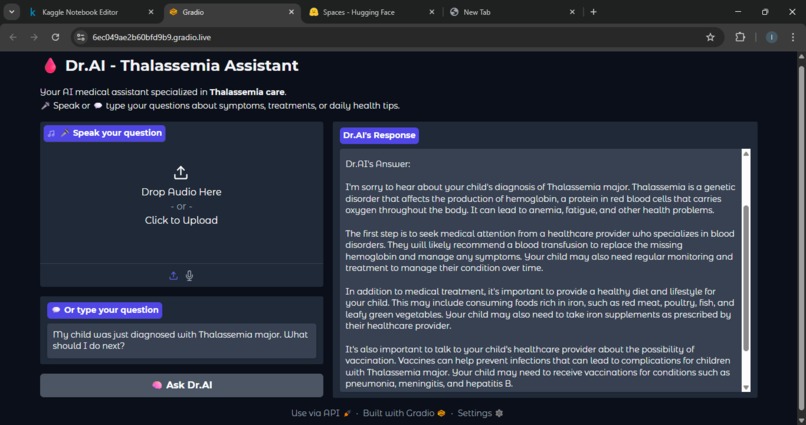Click the Dr.AI - Thalassemia Assistant heading
806x425 pixels.
(181, 65)
